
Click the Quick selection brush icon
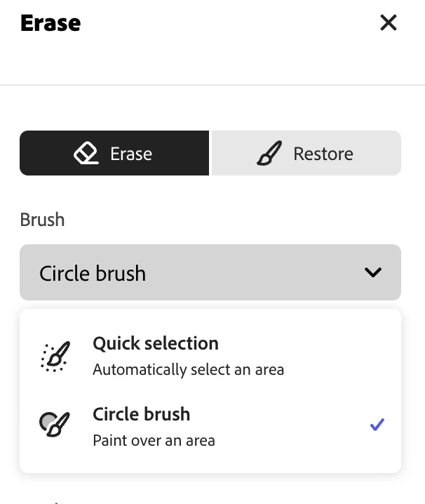pos(53,356)
